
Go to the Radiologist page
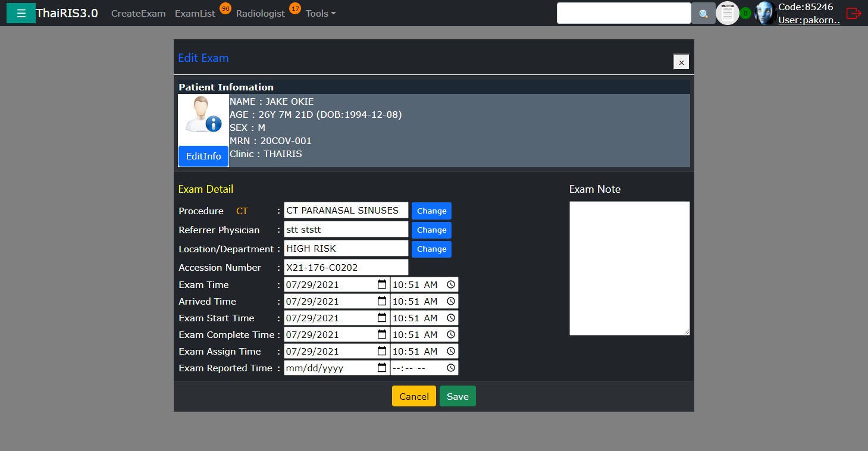tap(261, 13)
